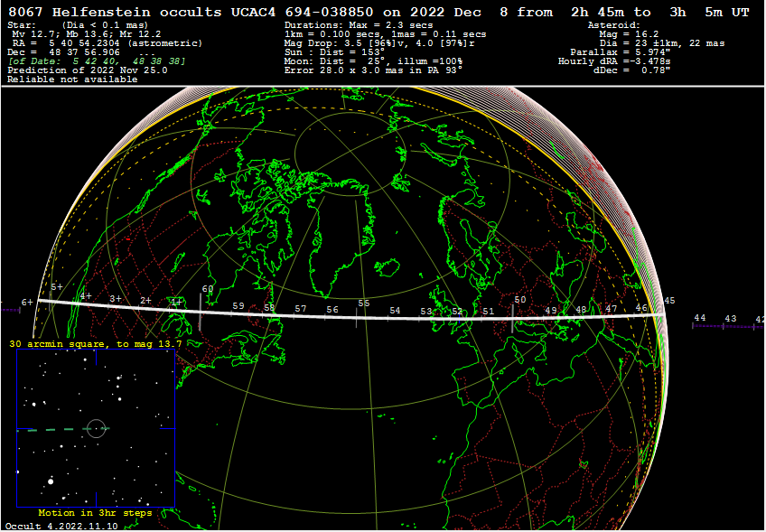
Task: Select the 45 minute marker at the globe edge
Action: 669,301
